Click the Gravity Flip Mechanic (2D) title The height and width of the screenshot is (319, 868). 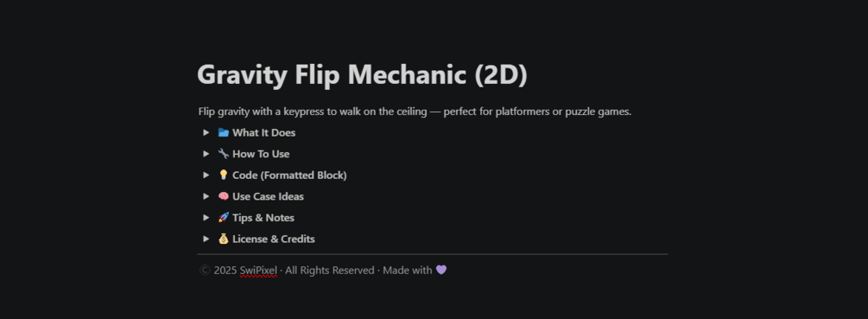coord(362,74)
